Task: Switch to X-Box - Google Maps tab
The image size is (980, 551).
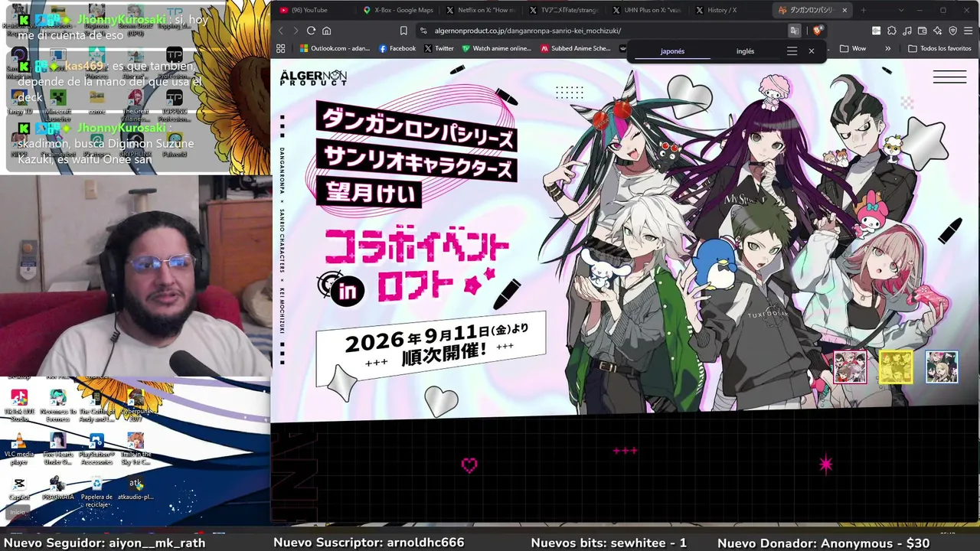Action: point(398,10)
